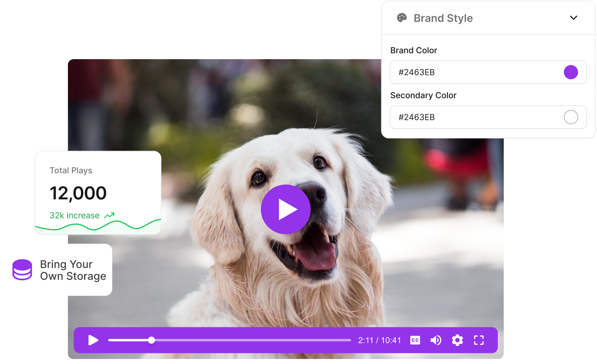This screenshot has width=597, height=364.
Task: Open the player settings gear
Action: (x=457, y=340)
